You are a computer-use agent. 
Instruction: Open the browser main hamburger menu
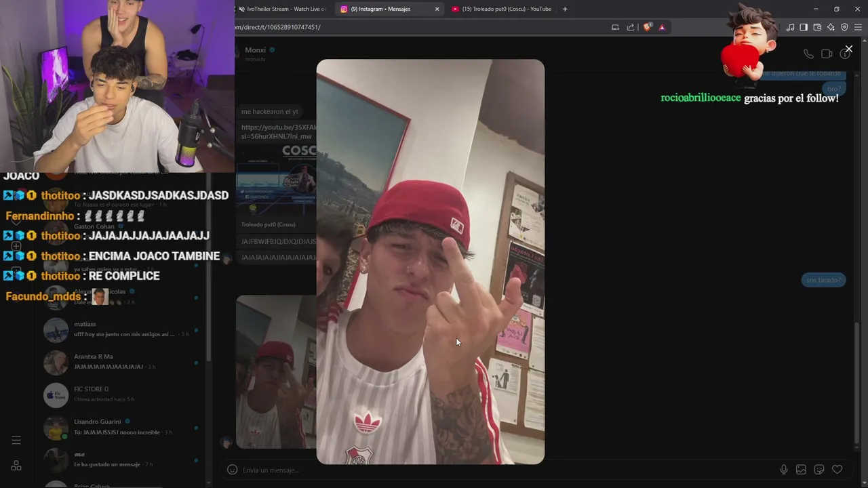[859, 27]
